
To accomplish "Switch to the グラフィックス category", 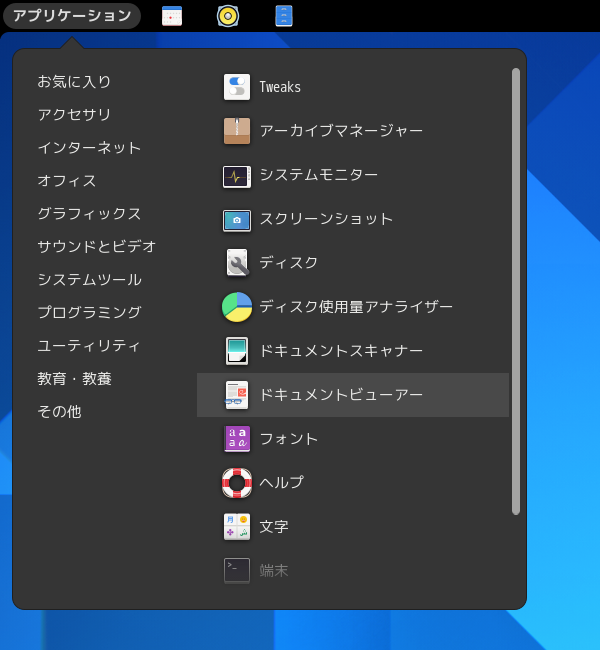I will click(90, 214).
